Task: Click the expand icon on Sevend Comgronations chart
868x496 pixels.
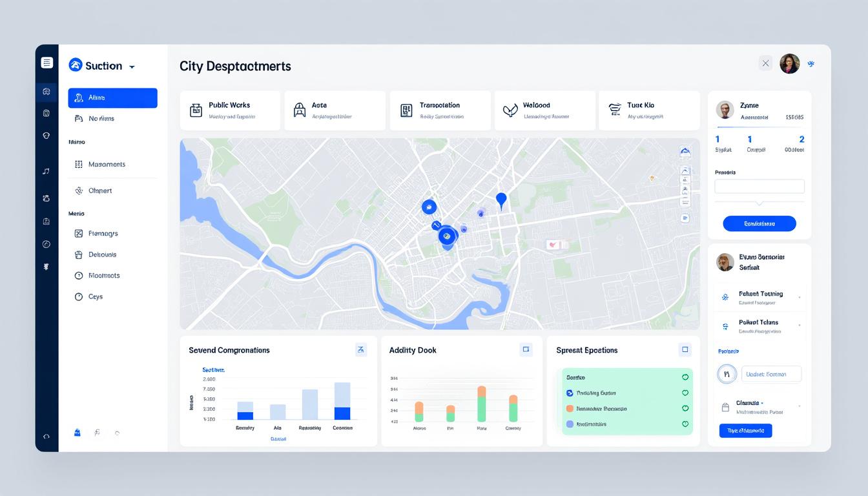Action: click(x=361, y=349)
